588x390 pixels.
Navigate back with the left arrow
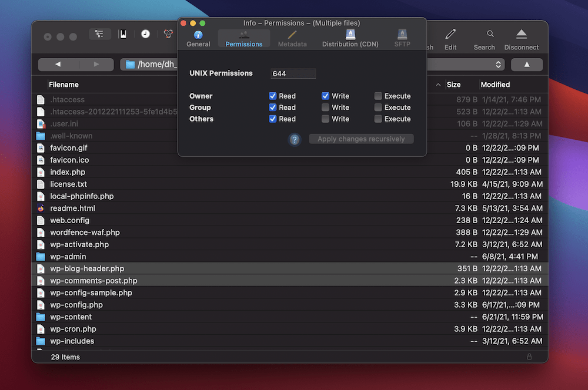point(58,65)
